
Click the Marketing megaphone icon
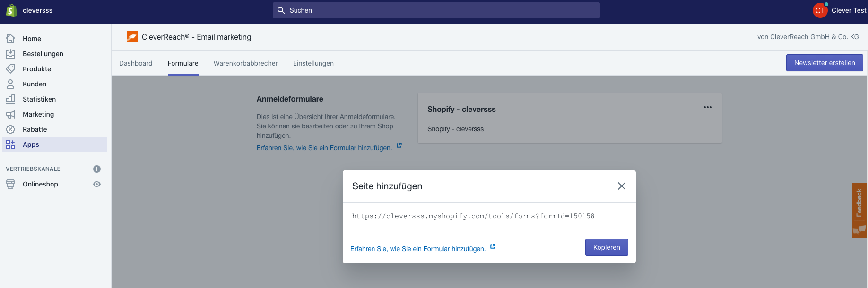tap(10, 114)
